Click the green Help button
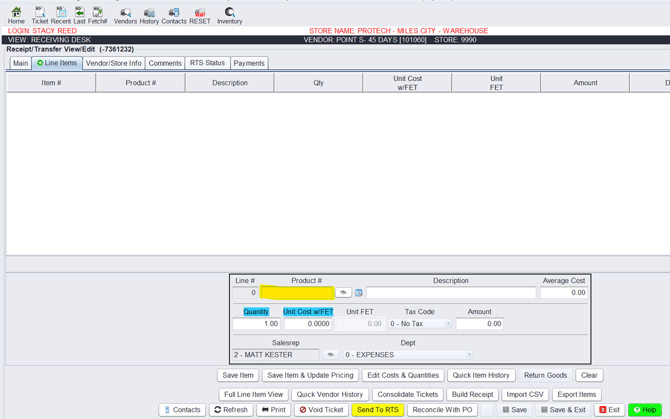Screen dimensions: 670x419 point(645,410)
